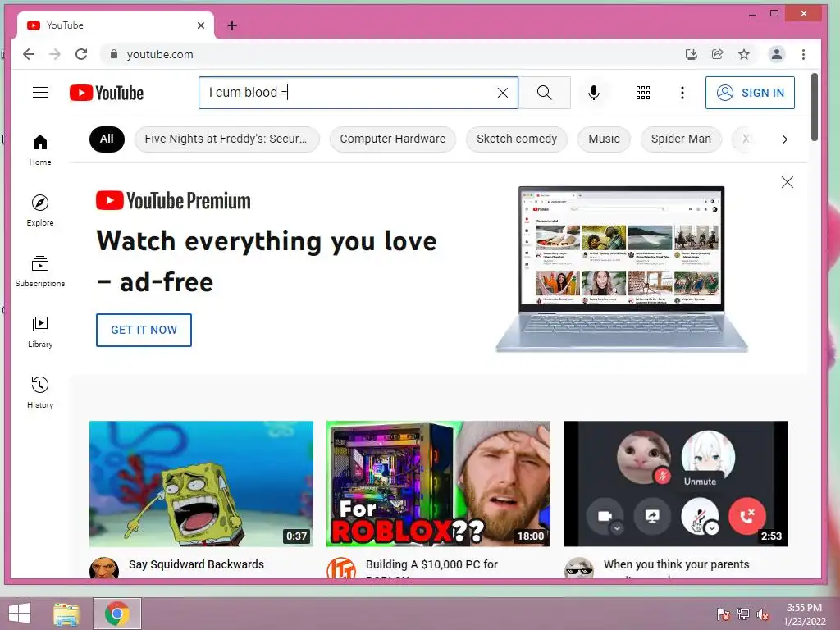
Task: Open the YouTube hamburger guide menu
Action: tap(40, 93)
